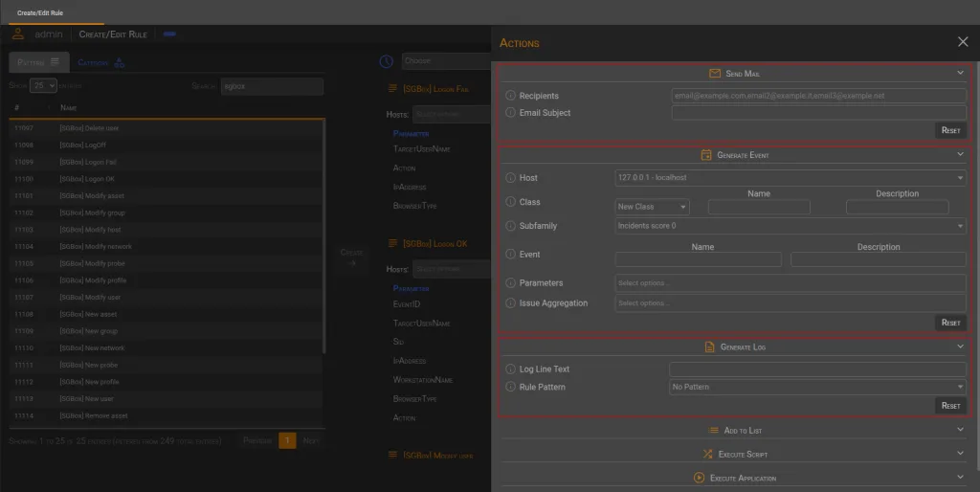The width and height of the screenshot is (980, 492).
Task: Sort the table by Name column header
Action: point(68,108)
